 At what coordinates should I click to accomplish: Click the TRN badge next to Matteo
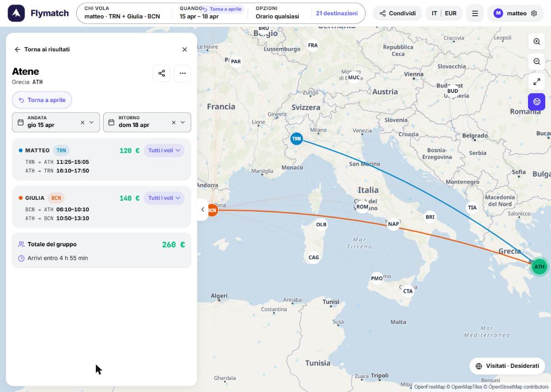(61, 150)
